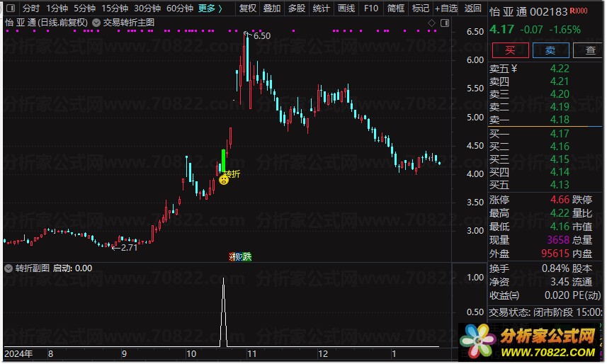Click the month 10 marker on time axis

tap(191, 354)
